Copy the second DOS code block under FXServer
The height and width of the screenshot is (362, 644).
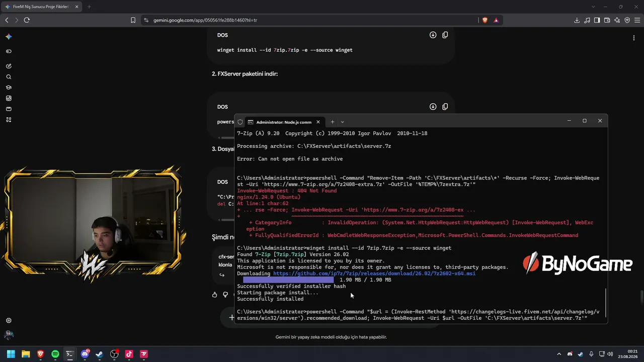coord(445,107)
